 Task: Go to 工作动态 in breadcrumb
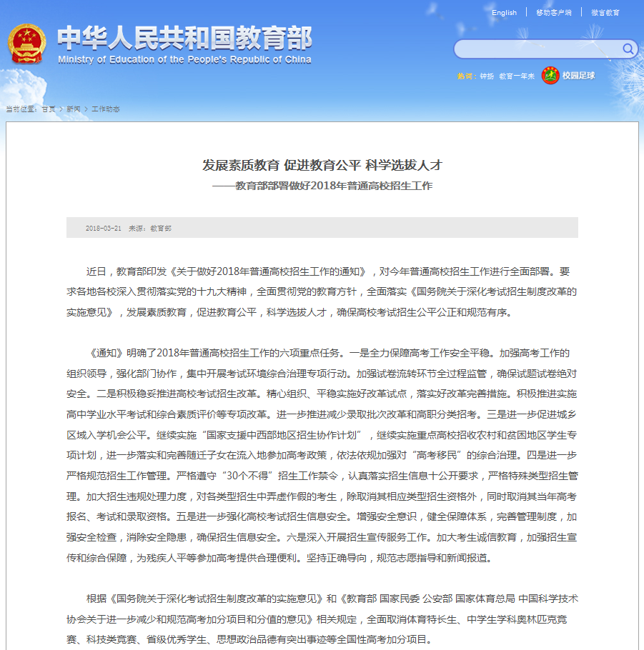(x=105, y=109)
